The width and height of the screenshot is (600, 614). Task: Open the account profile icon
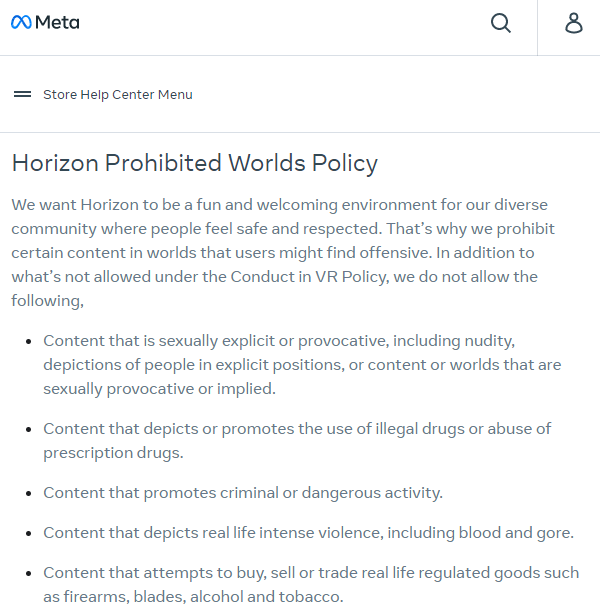tap(573, 23)
